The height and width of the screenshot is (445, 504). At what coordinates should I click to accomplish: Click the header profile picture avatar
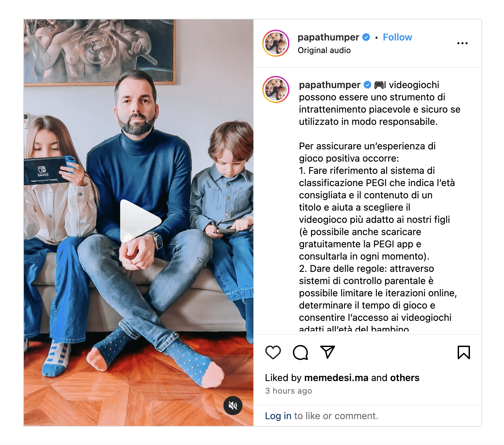(276, 43)
